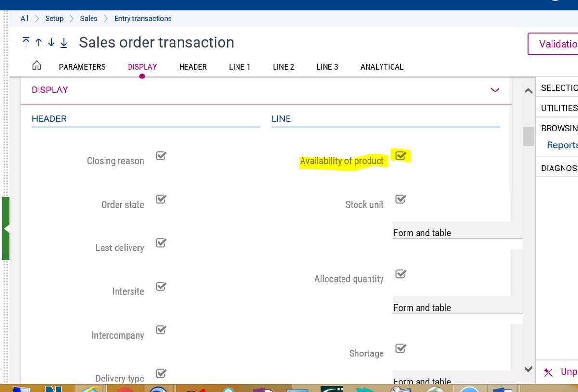Click the previous record up-arrow icon
The image size is (578, 392).
pyautogui.click(x=39, y=42)
